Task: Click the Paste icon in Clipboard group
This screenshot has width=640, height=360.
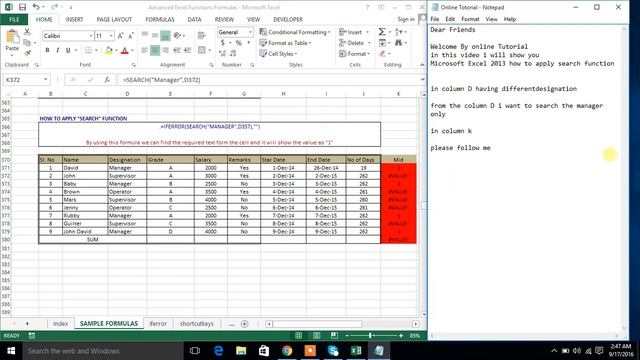Action: 12,38
